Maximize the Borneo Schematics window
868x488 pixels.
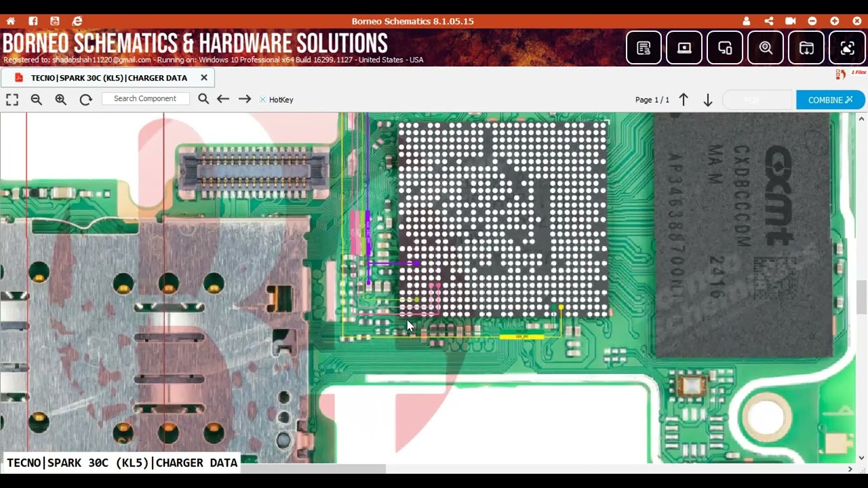[x=835, y=21]
